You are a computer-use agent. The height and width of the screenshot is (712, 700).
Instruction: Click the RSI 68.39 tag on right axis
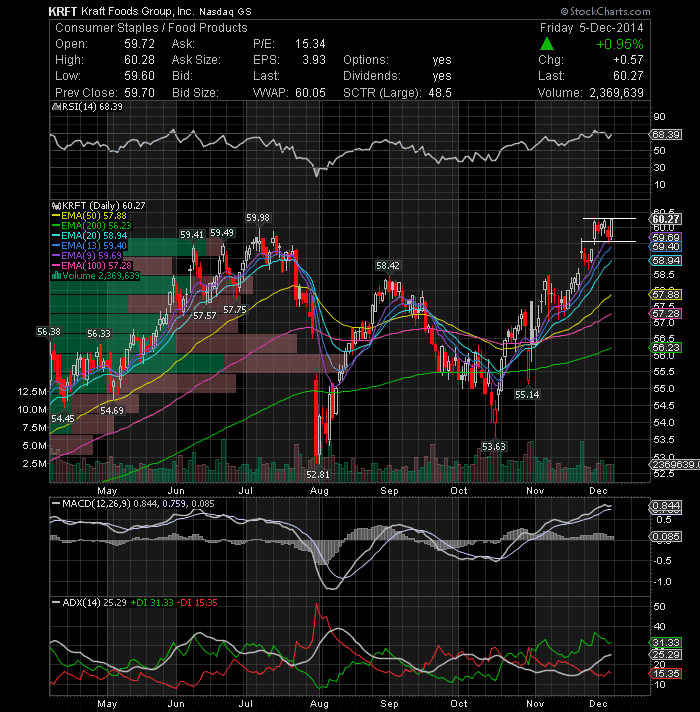pyautogui.click(x=666, y=135)
